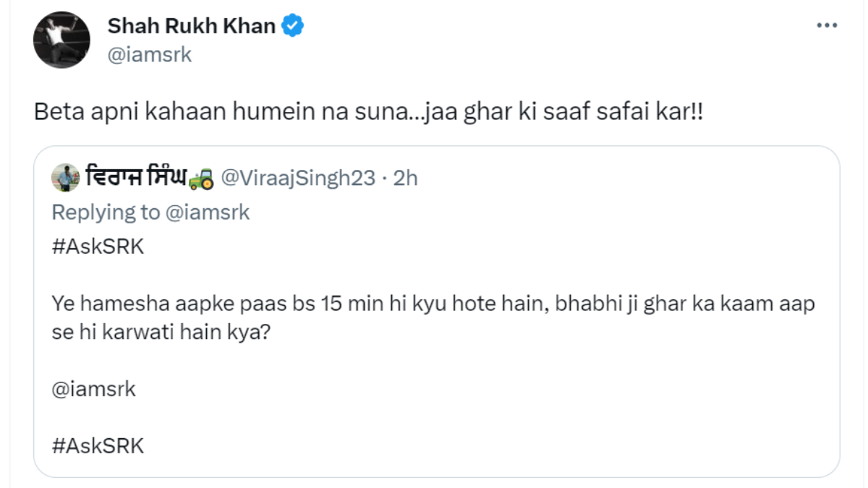Open the Shah Rukh Khan display name link

coord(191,27)
